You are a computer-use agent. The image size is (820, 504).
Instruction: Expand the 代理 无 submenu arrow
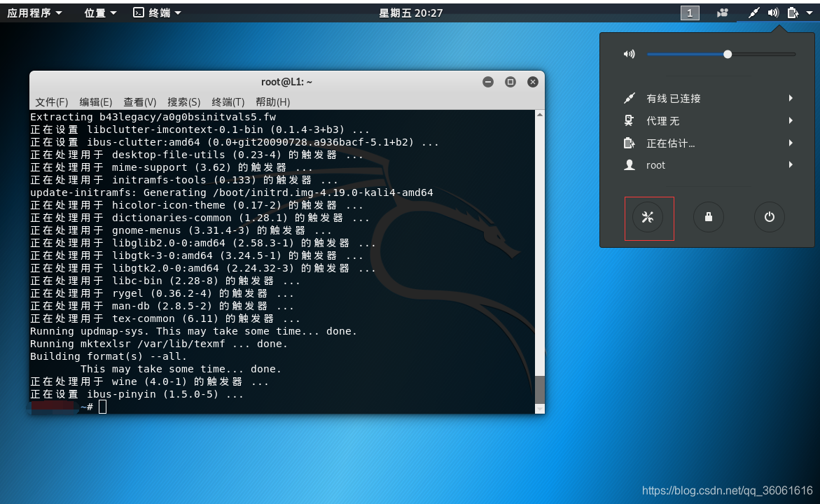[791, 121]
